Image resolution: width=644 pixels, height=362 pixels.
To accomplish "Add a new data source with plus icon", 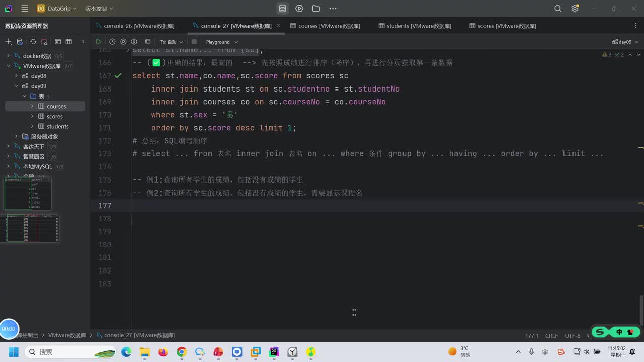I will point(8,42).
